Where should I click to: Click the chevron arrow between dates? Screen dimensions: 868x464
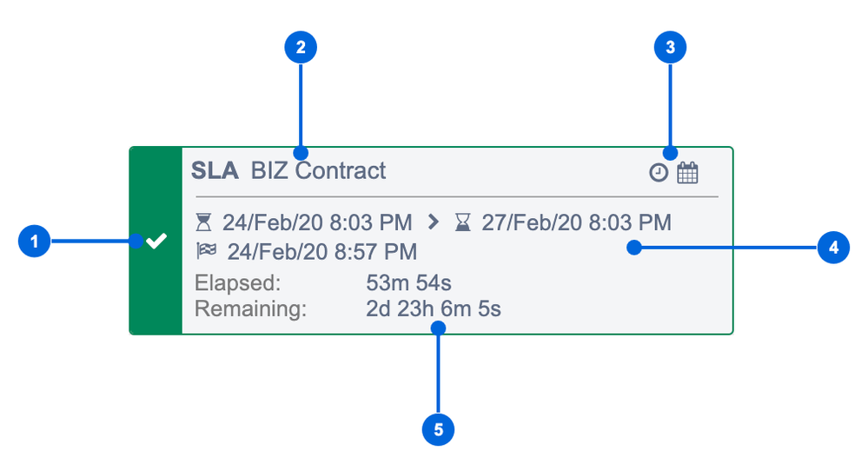434,222
